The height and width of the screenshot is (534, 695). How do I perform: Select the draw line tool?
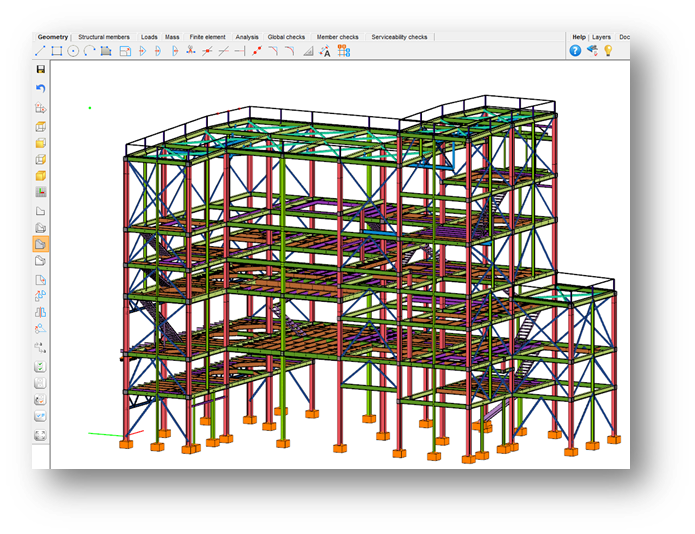(41, 51)
